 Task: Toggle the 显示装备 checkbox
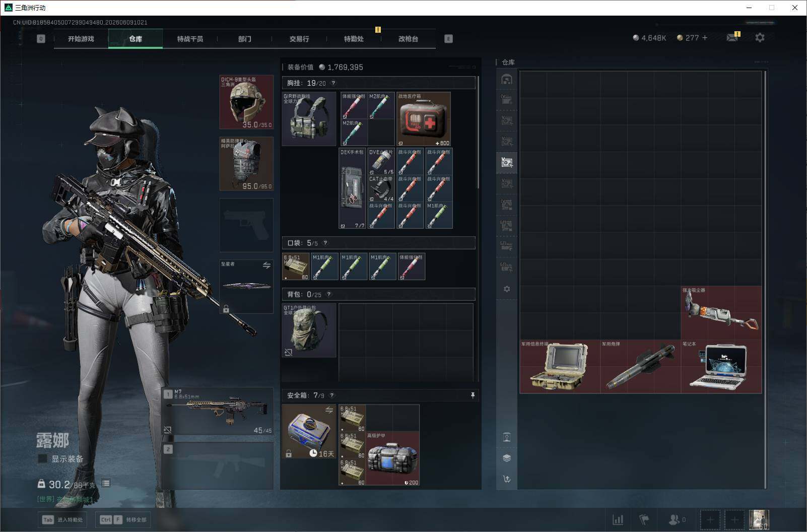click(43, 458)
